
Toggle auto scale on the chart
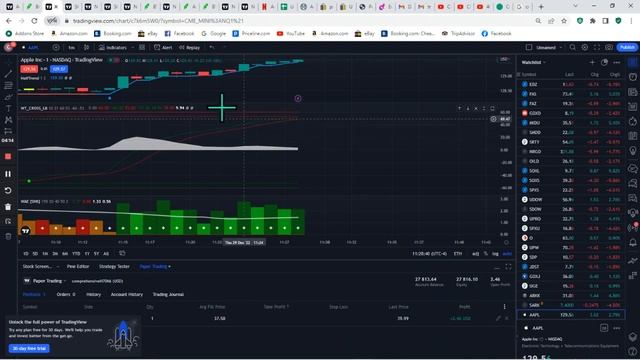pos(507,254)
